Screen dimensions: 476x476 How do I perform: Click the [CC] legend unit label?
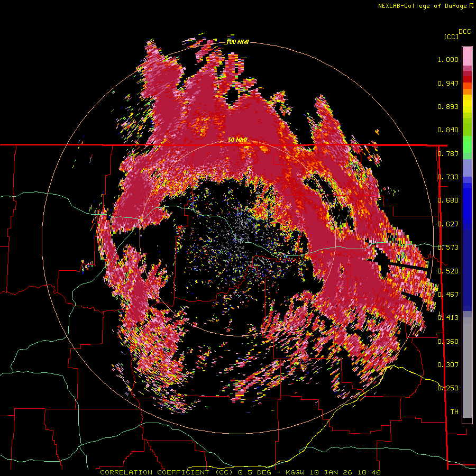pos(451,36)
